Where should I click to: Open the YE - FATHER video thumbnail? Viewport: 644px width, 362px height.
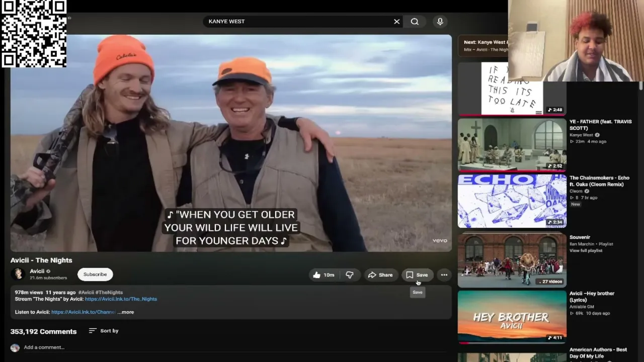coord(512,145)
